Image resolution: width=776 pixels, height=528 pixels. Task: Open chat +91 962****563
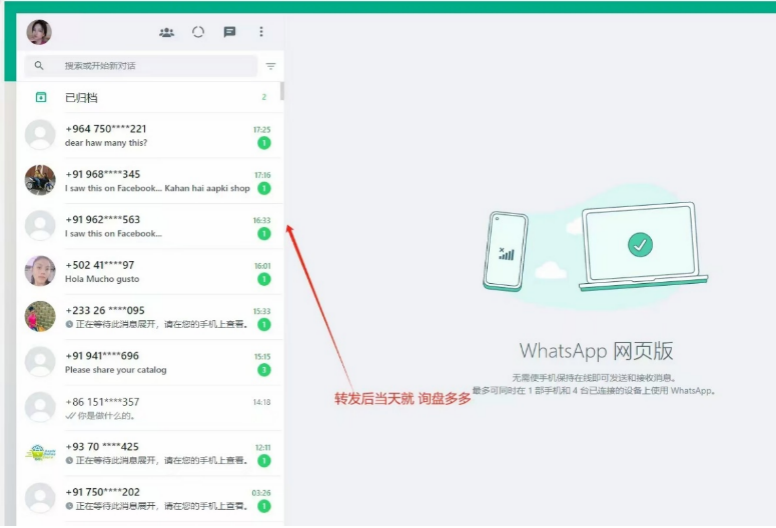pos(150,226)
